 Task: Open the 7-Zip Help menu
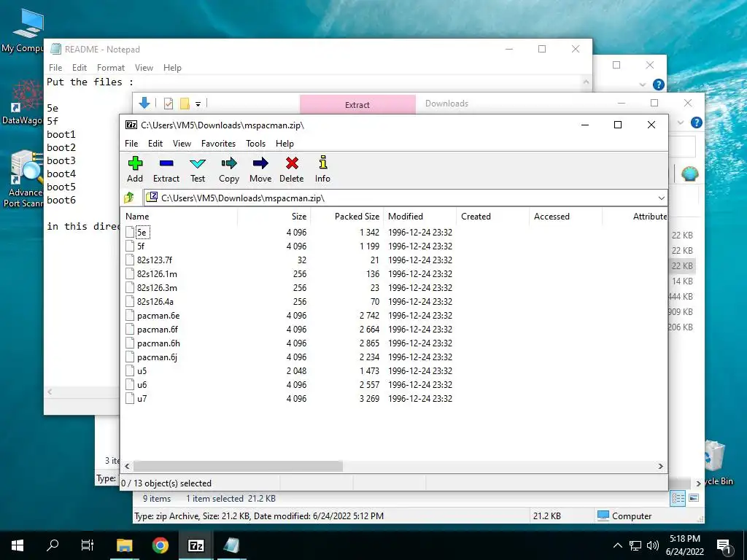click(285, 144)
